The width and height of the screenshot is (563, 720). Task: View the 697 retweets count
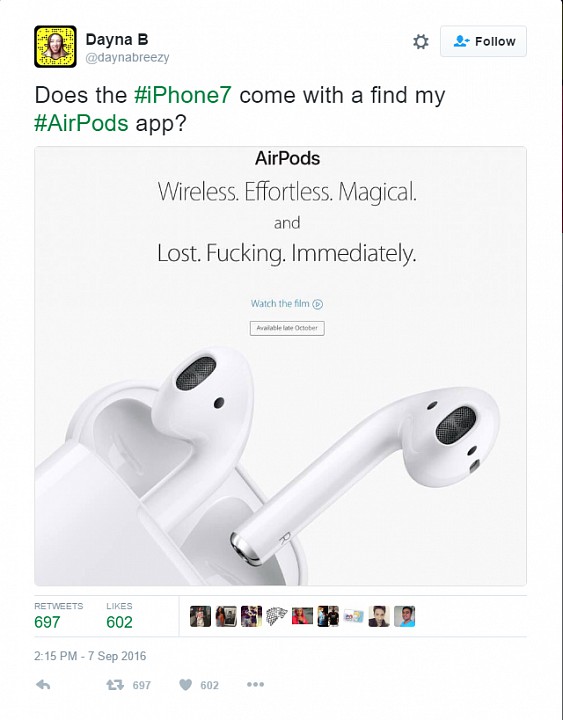coord(47,622)
